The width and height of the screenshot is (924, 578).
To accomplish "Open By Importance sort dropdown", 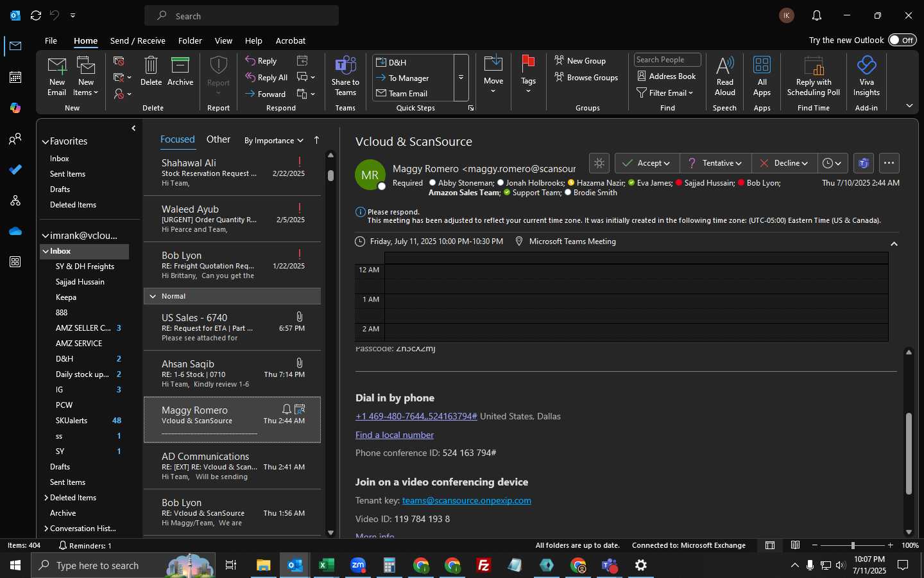I will click(273, 141).
